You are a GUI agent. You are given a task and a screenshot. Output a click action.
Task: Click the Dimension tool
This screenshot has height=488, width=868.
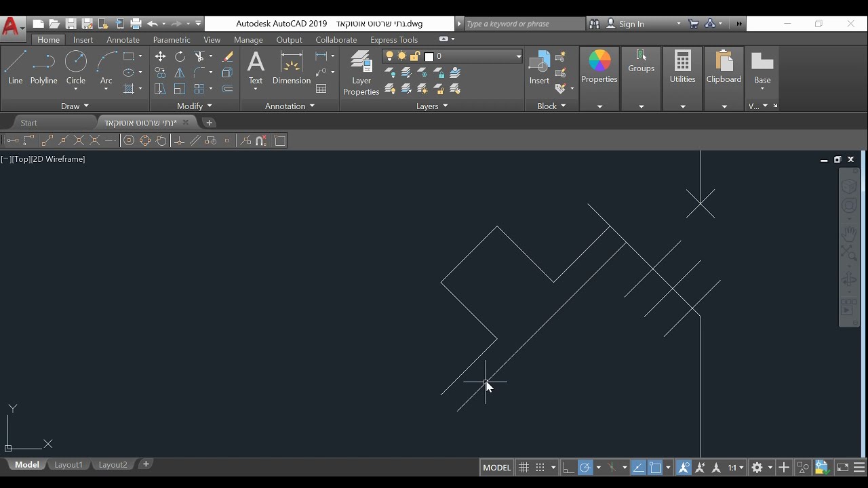pos(292,68)
